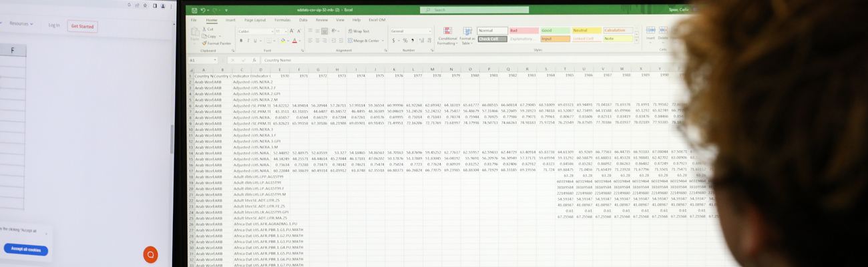This screenshot has width=868, height=267.
Task: Click the Excel Search box
Action: coord(474,10)
